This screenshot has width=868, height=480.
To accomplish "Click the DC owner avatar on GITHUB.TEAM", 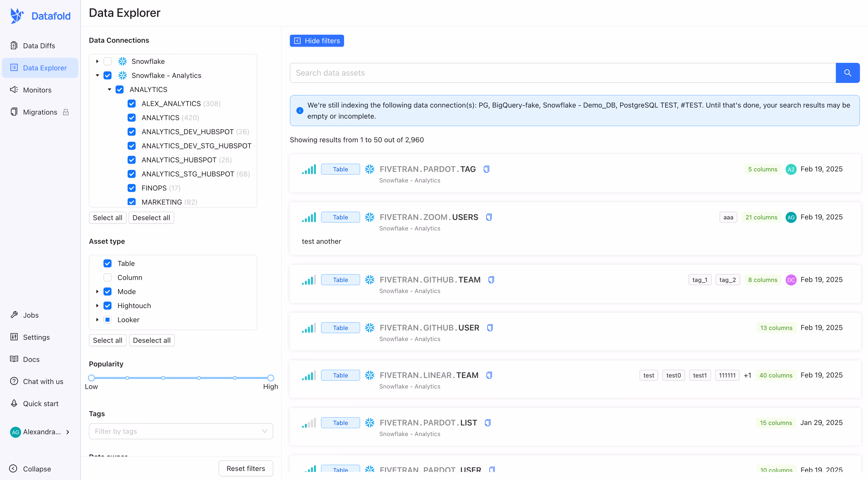I will [791, 280].
